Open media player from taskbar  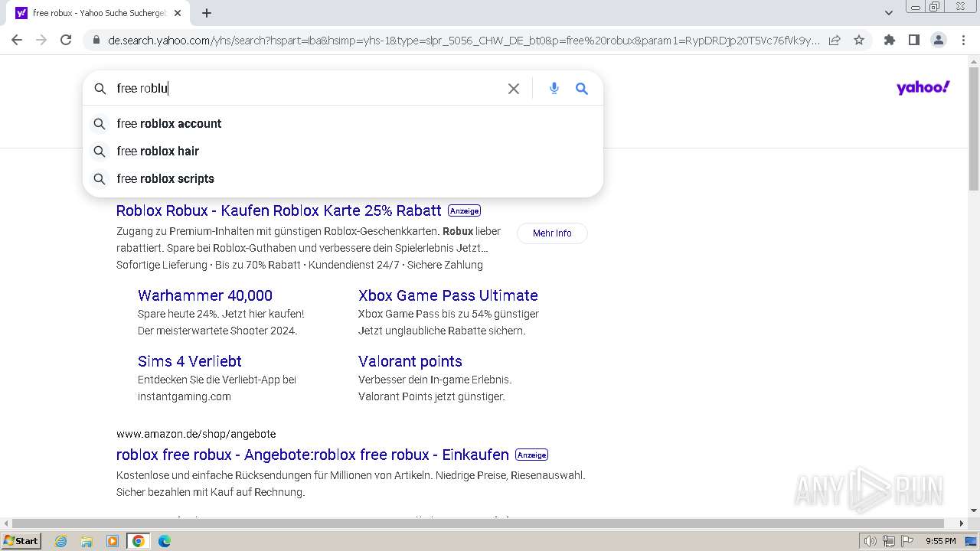113,541
